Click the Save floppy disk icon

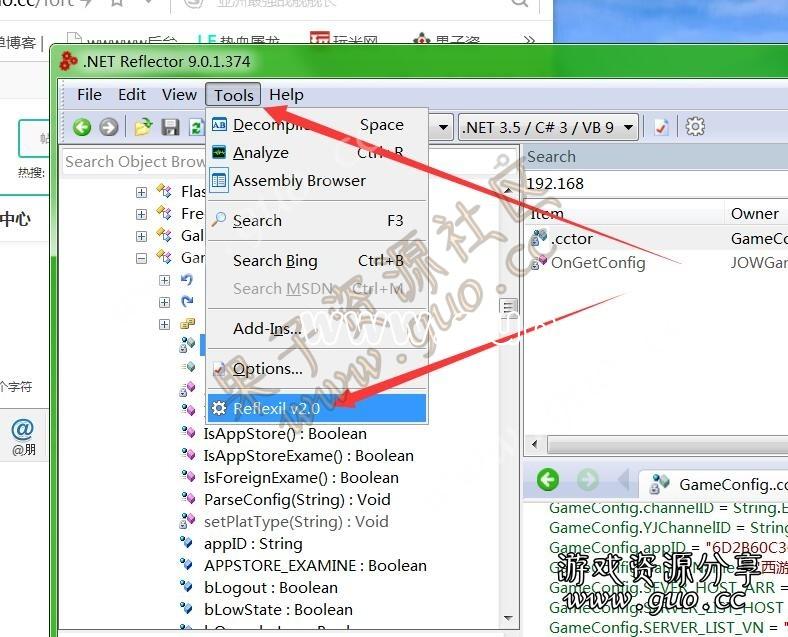(170, 127)
